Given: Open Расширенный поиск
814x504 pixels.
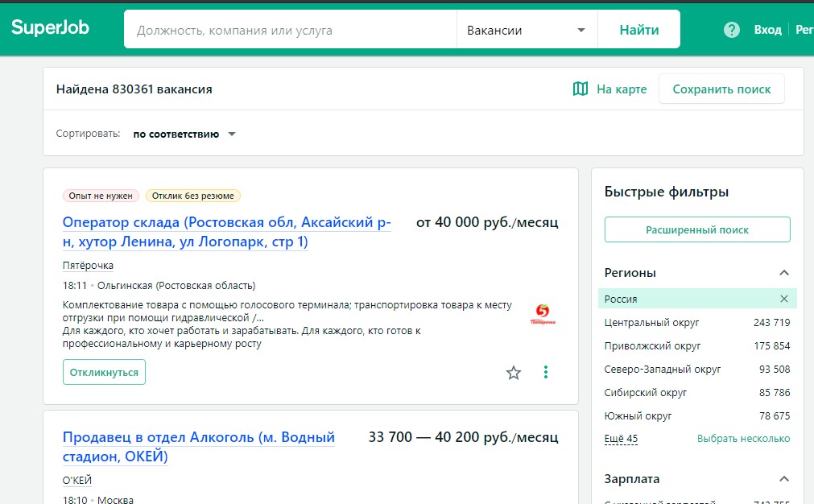Looking at the screenshot, I should pos(697,229).
